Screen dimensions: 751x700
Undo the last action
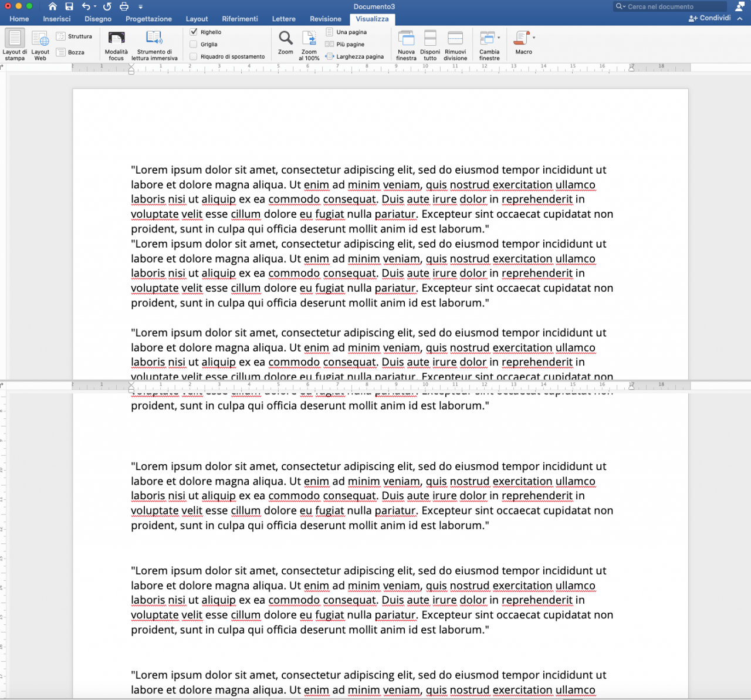(86, 6)
